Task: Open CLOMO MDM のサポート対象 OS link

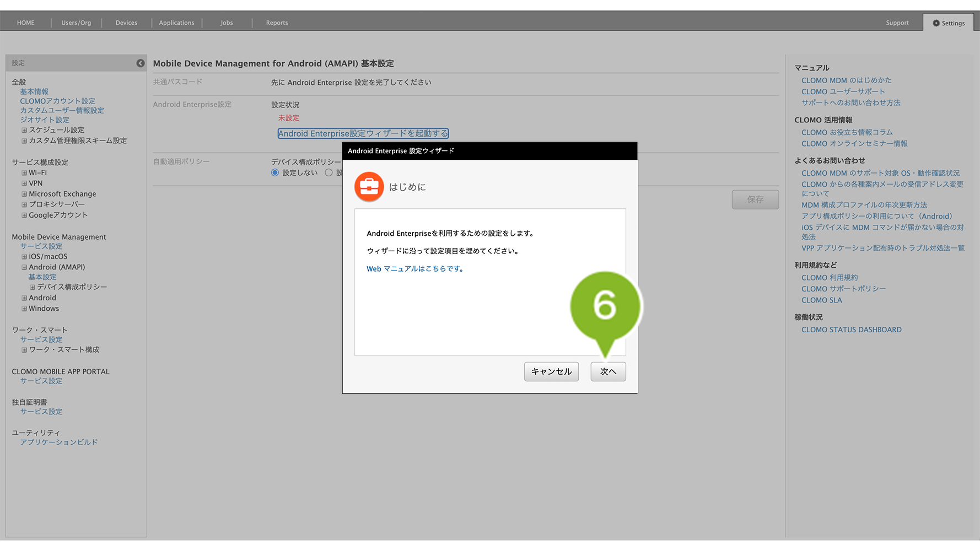Action: pyautogui.click(x=881, y=173)
